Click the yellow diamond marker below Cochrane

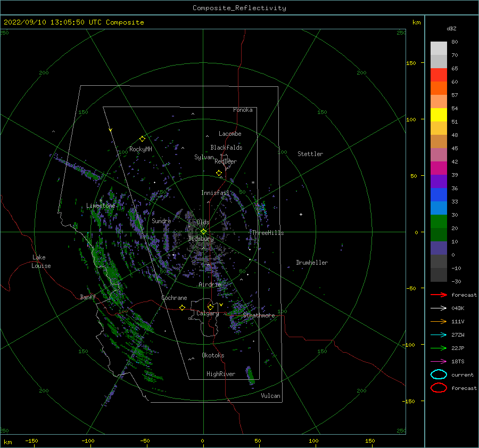pyautogui.click(x=182, y=307)
